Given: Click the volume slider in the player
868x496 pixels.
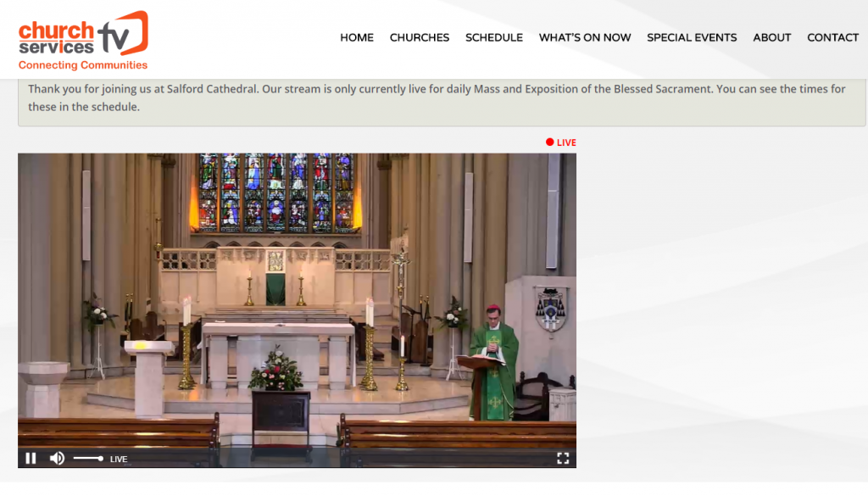Looking at the screenshot, I should point(87,459).
